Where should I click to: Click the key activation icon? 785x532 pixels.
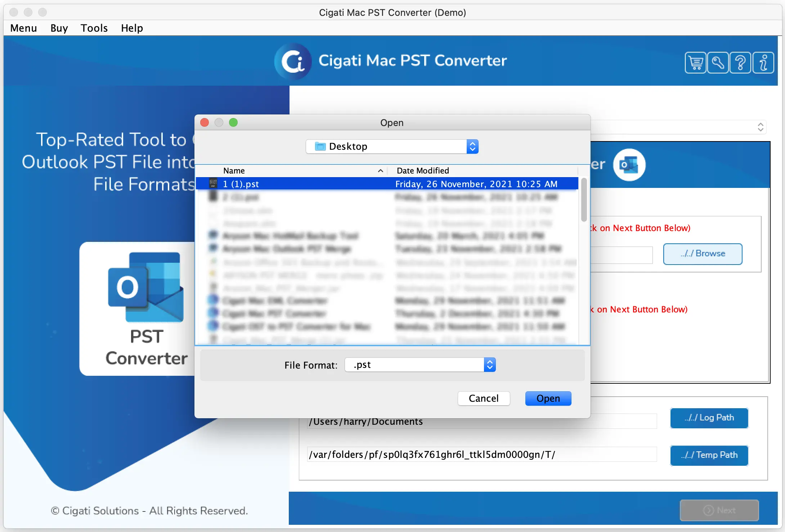click(718, 63)
